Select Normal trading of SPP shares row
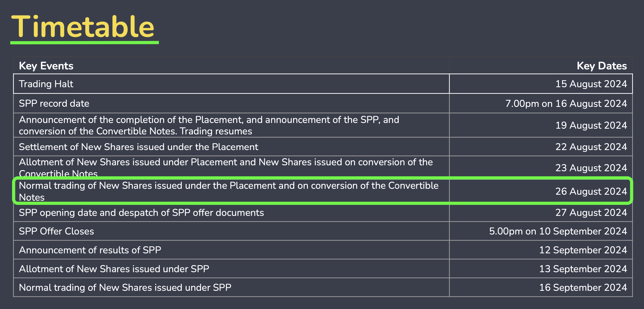 323,287
